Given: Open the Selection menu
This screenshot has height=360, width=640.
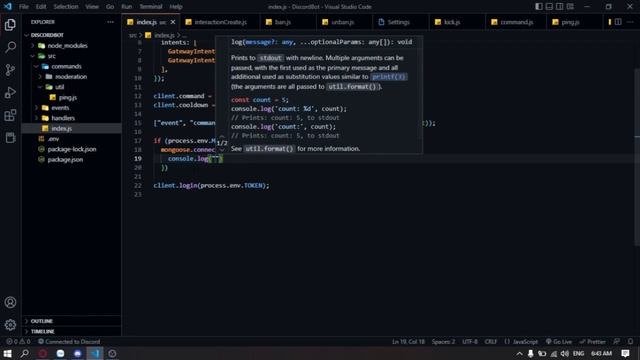Looking at the screenshot, I should 66,7.
